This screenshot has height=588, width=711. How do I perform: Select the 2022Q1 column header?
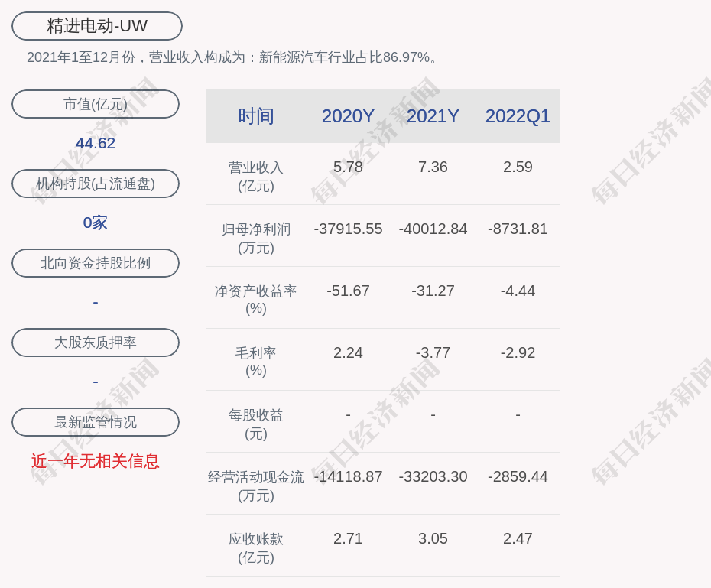(x=518, y=116)
